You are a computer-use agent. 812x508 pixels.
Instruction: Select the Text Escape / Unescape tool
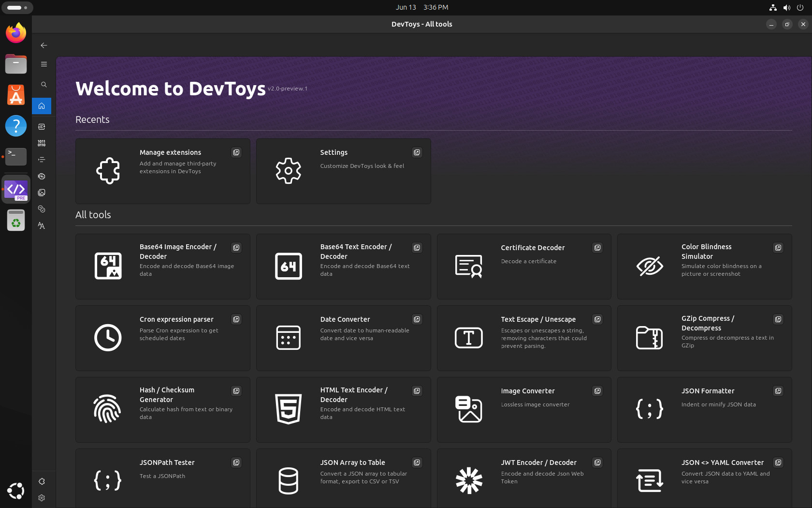click(x=524, y=338)
